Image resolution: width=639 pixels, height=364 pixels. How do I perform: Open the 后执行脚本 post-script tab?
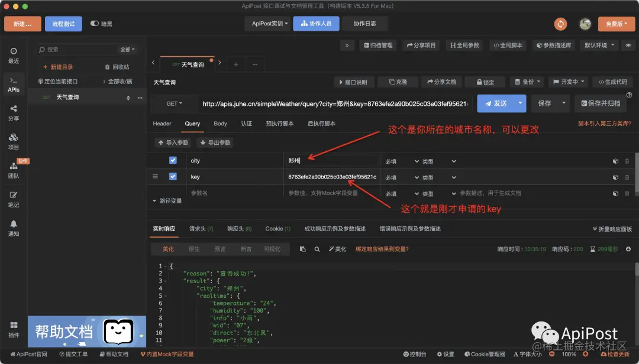click(x=321, y=123)
